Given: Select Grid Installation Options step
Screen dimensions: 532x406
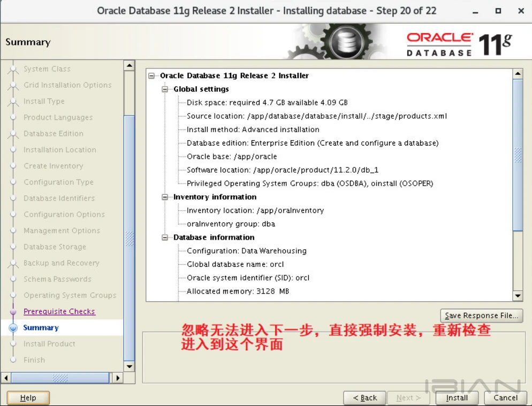Looking at the screenshot, I should [x=67, y=85].
